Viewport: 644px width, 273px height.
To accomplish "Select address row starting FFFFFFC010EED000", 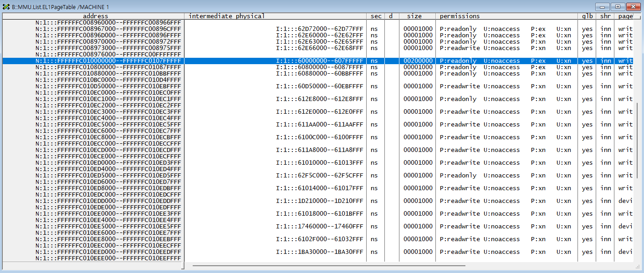I will [x=108, y=252].
